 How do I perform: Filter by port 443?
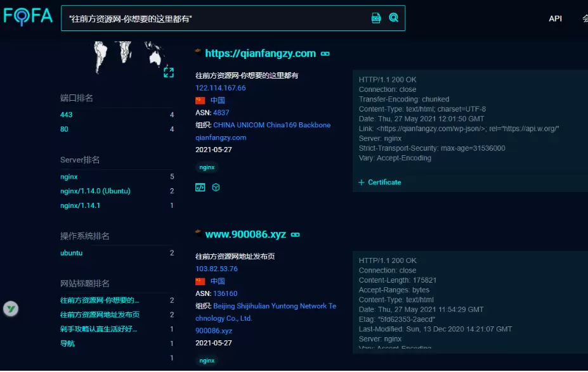pyautogui.click(x=67, y=115)
